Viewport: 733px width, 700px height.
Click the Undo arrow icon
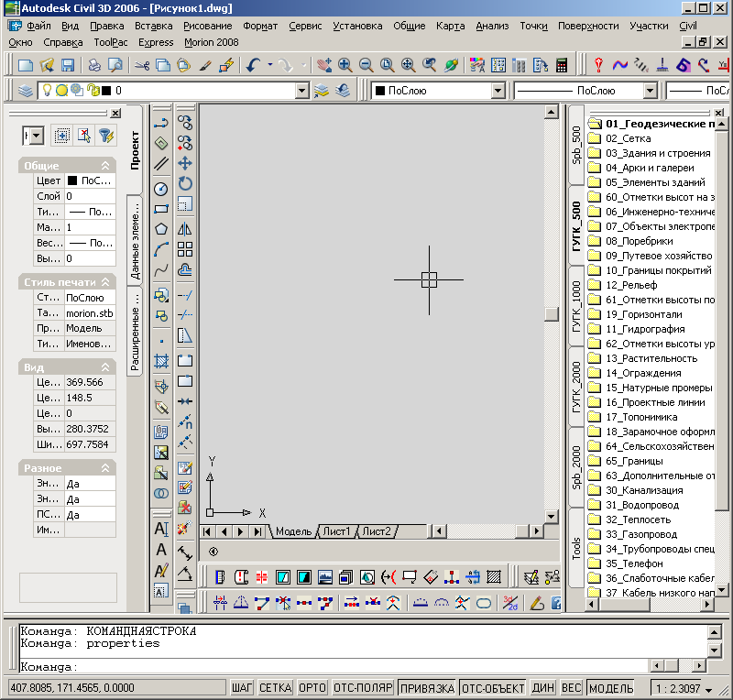coord(254,65)
